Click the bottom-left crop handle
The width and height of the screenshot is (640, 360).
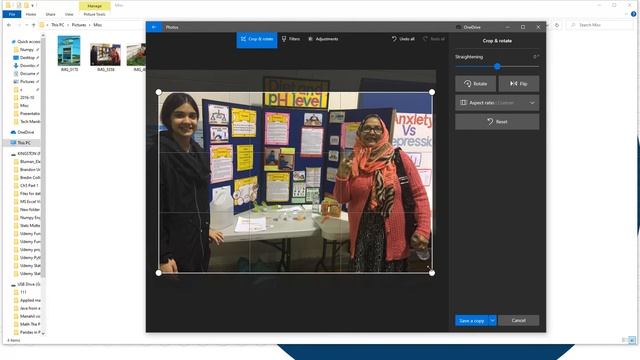[x=159, y=273]
